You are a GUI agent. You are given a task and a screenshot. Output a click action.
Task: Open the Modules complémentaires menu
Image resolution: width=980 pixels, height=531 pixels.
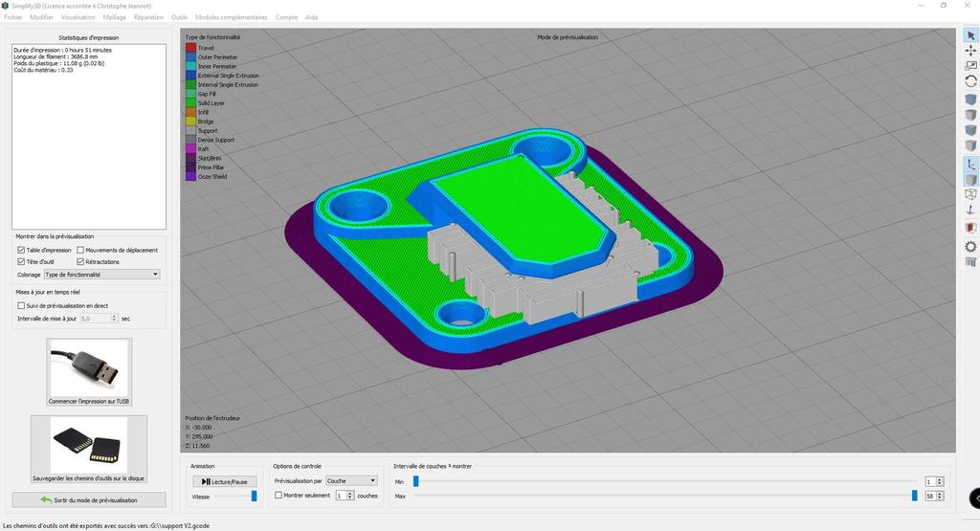[231, 17]
